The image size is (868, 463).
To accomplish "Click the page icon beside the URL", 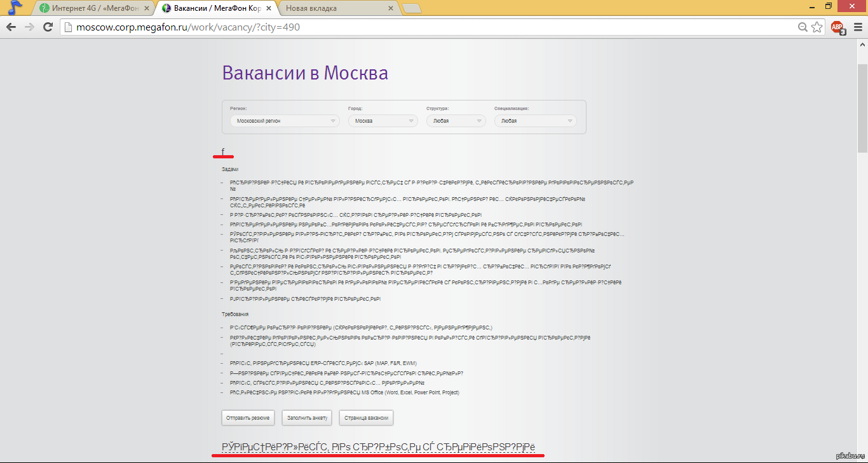I will pyautogui.click(x=69, y=27).
